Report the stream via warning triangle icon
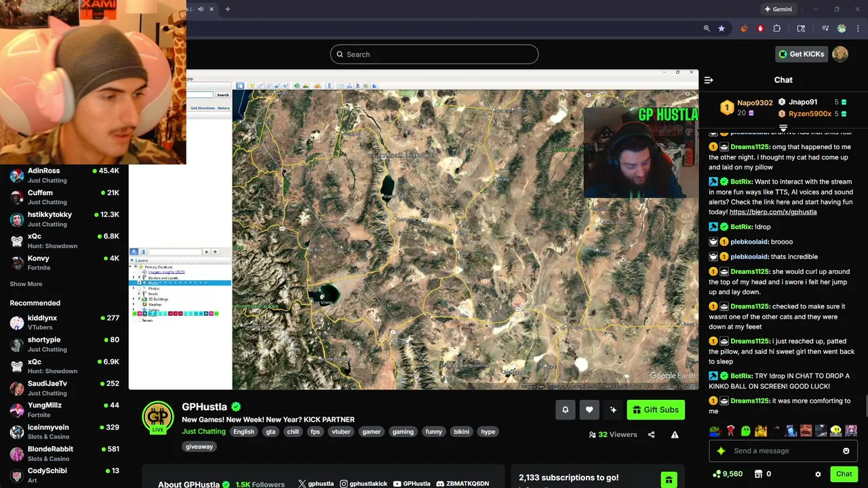Image resolution: width=868 pixels, height=488 pixels. tap(675, 434)
